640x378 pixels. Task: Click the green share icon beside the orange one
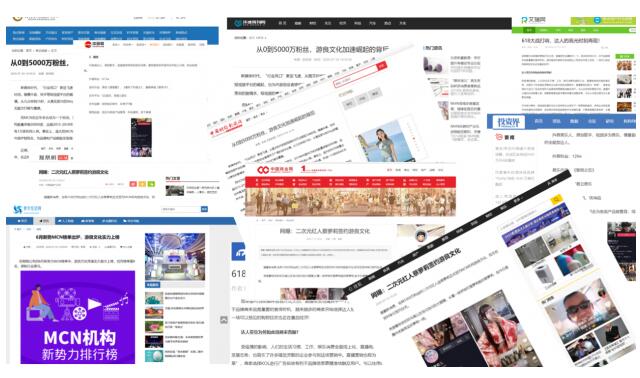tap(151, 184)
